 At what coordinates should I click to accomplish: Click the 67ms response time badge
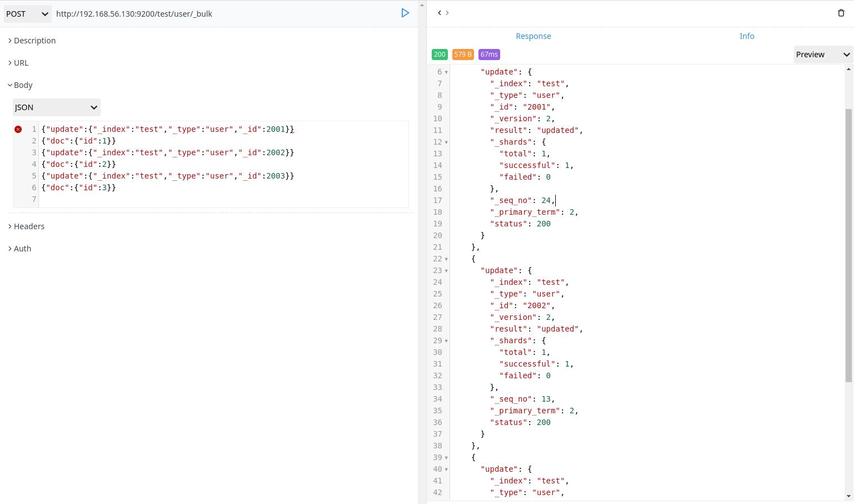tap(488, 55)
